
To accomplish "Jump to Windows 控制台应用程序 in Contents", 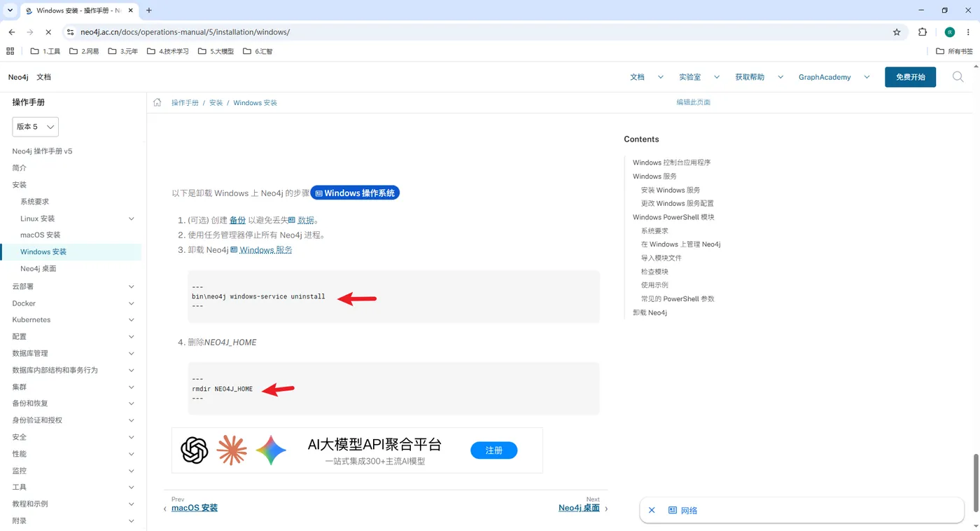I will [671, 163].
